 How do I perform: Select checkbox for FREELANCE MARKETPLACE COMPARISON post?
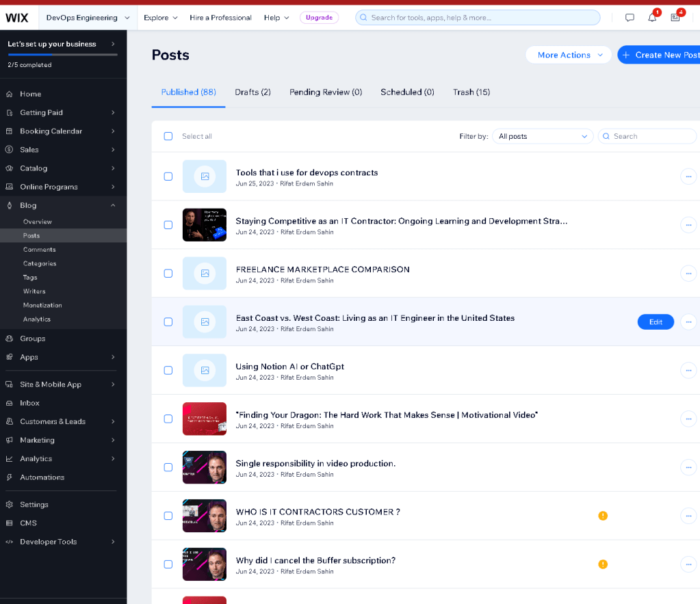168,274
